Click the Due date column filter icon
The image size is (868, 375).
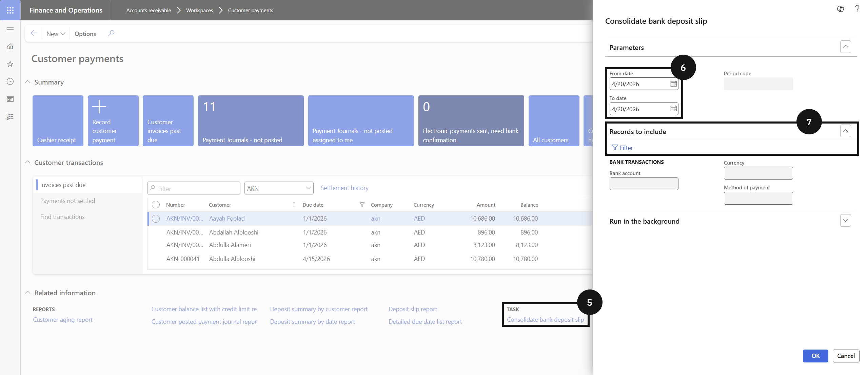[362, 205]
